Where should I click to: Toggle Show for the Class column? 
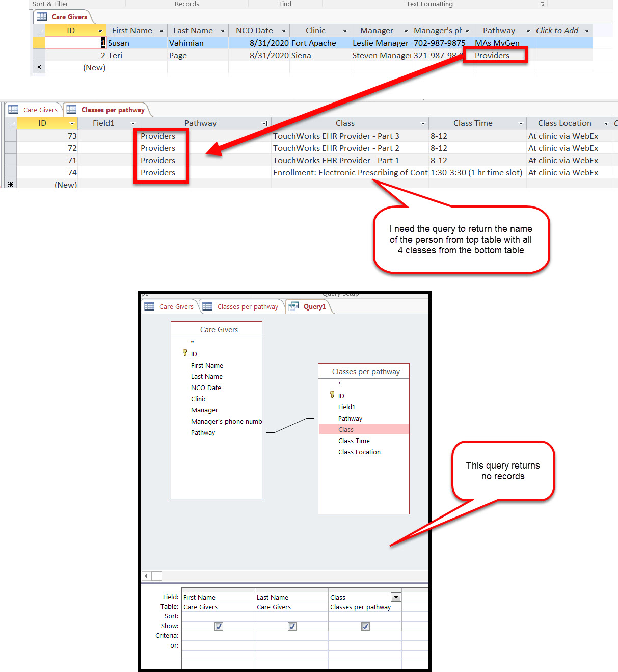[x=365, y=626]
